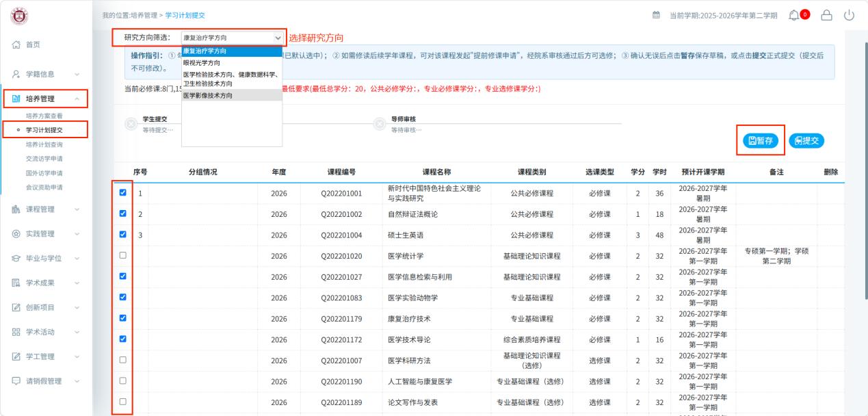The width and height of the screenshot is (868, 416).
Task: Uncheck course 新时代中国特色社会主义理论与实践研究
Action: [122, 193]
